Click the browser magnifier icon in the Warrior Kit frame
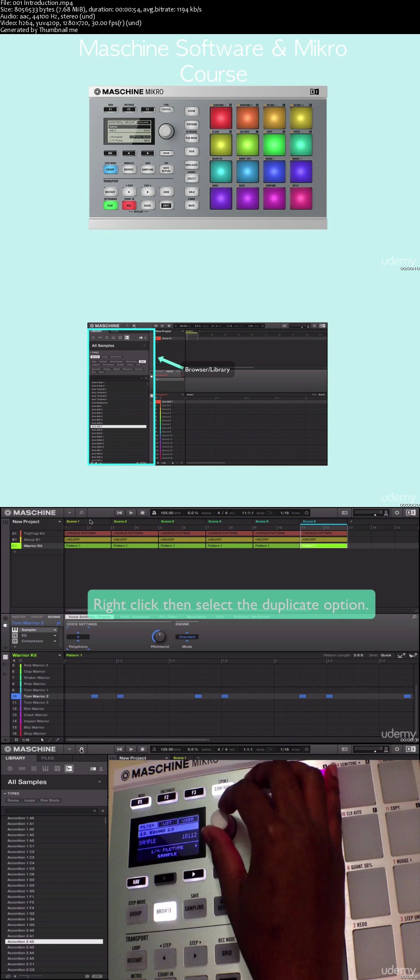The width and height of the screenshot is (420, 980). coord(82,512)
